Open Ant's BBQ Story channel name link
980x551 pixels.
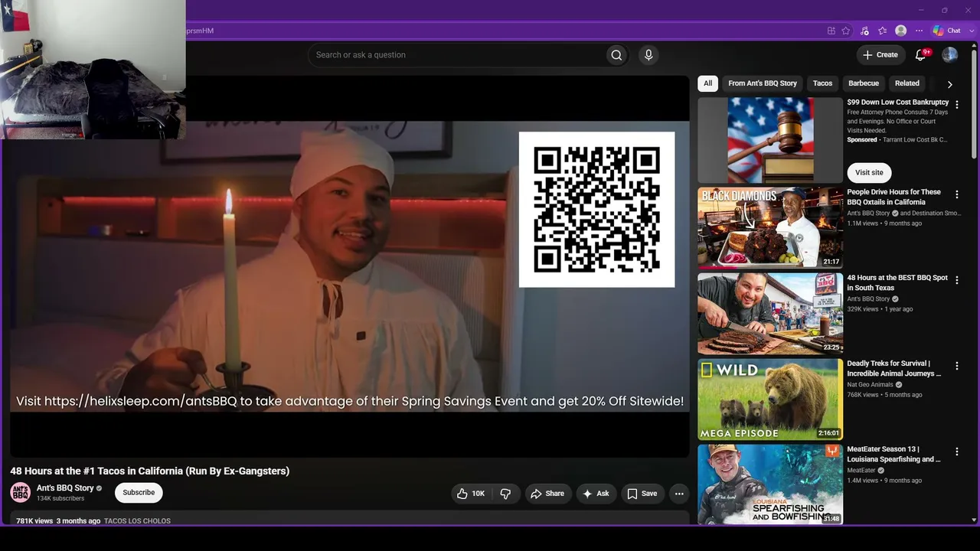[x=65, y=488]
